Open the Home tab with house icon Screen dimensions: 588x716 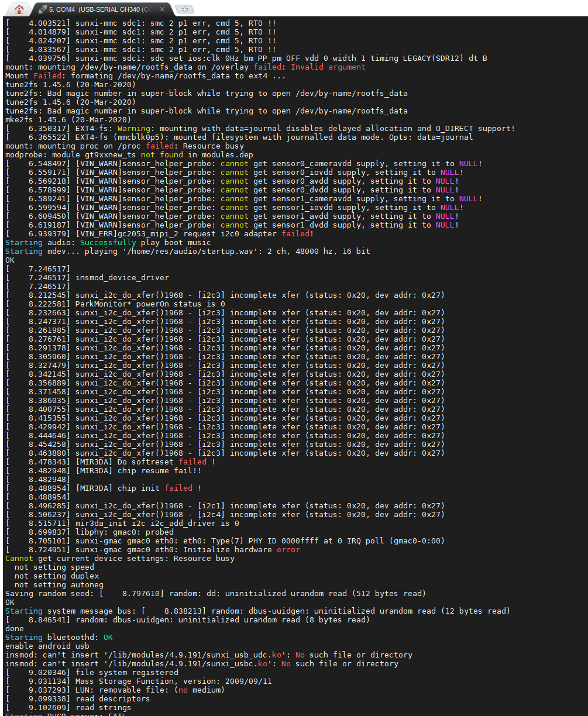pos(19,9)
